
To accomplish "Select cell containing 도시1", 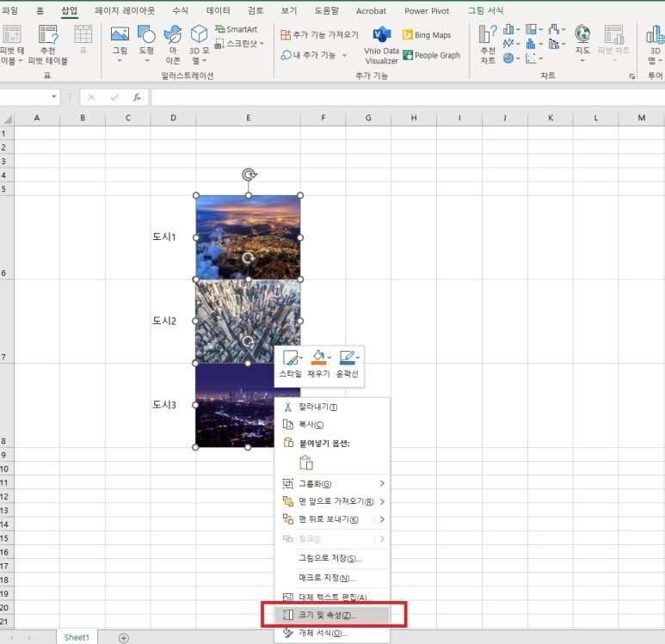I will tap(173, 237).
